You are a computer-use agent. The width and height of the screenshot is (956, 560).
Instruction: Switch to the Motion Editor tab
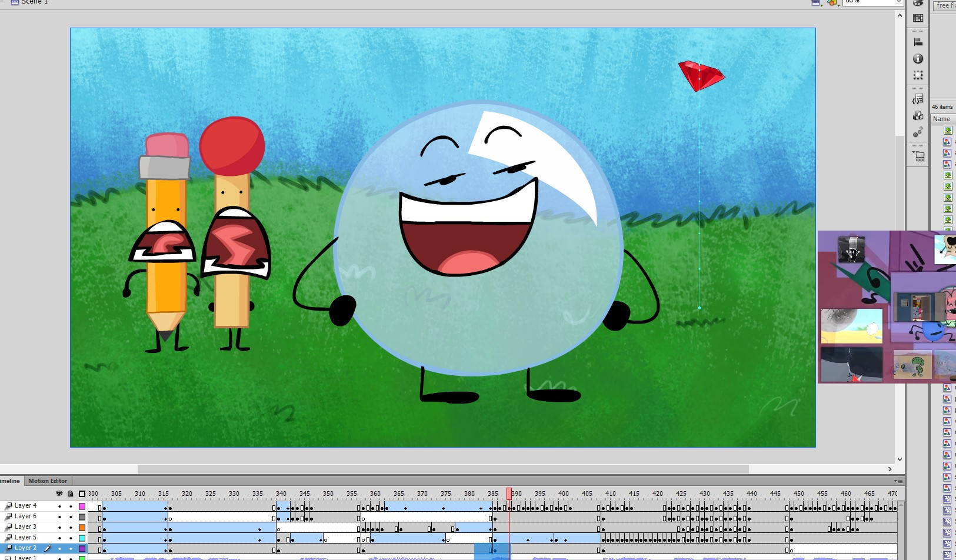(48, 481)
